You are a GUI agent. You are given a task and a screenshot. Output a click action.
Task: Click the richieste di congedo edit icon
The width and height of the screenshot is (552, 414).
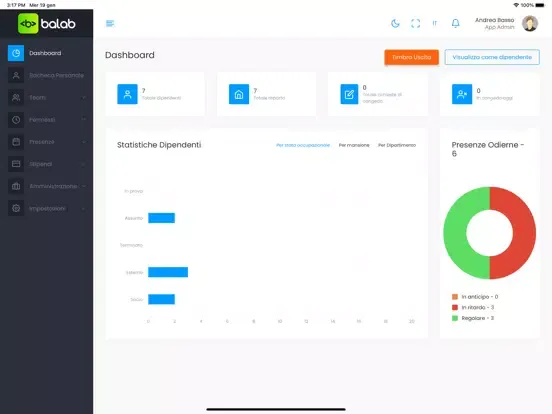349,94
